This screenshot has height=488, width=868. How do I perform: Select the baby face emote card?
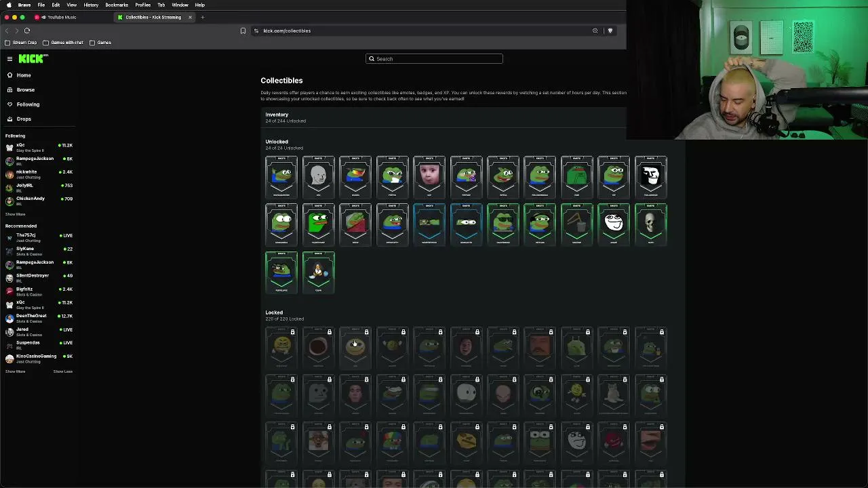[x=429, y=176]
